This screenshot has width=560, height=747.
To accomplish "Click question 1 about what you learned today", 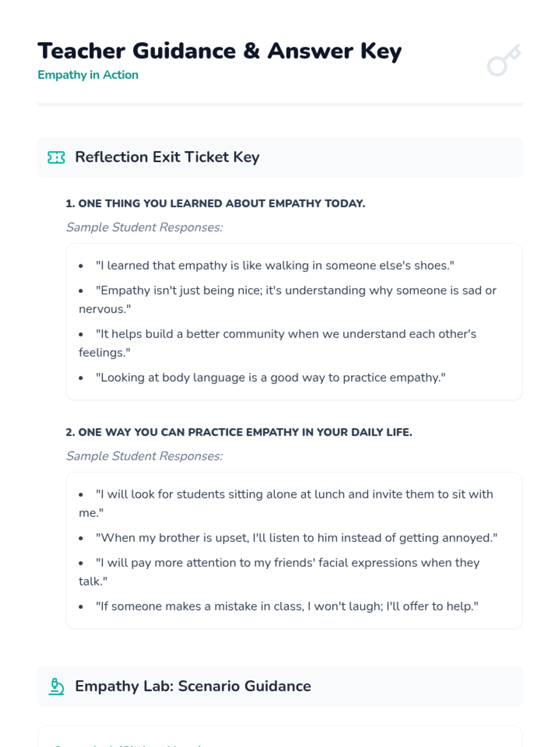I will tap(215, 204).
